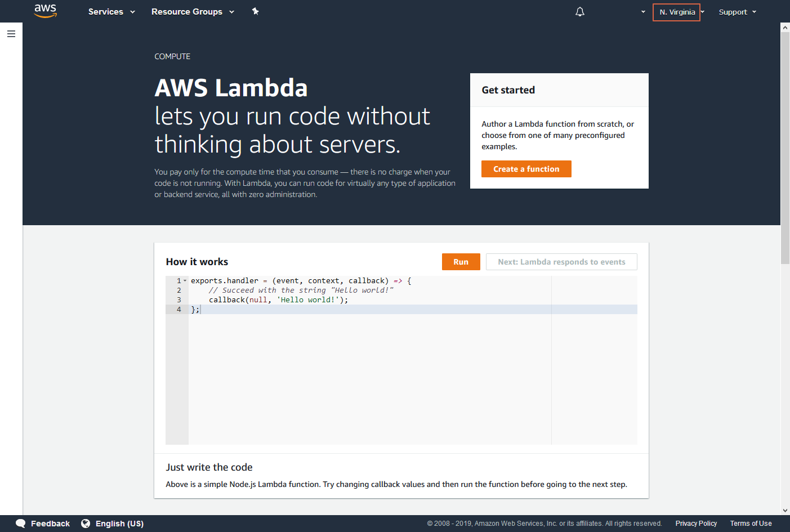790x532 pixels.
Task: Run the sample Lambda code
Action: (x=461, y=262)
